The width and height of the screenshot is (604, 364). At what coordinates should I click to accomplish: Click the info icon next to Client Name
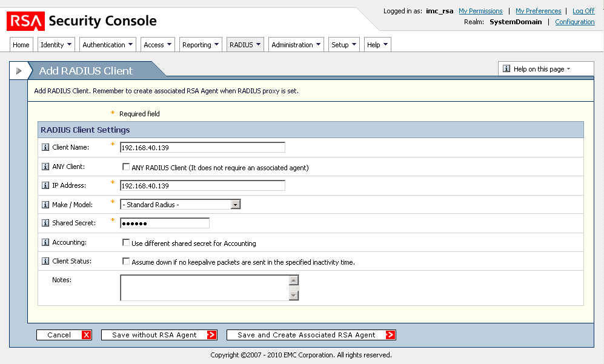(x=45, y=147)
